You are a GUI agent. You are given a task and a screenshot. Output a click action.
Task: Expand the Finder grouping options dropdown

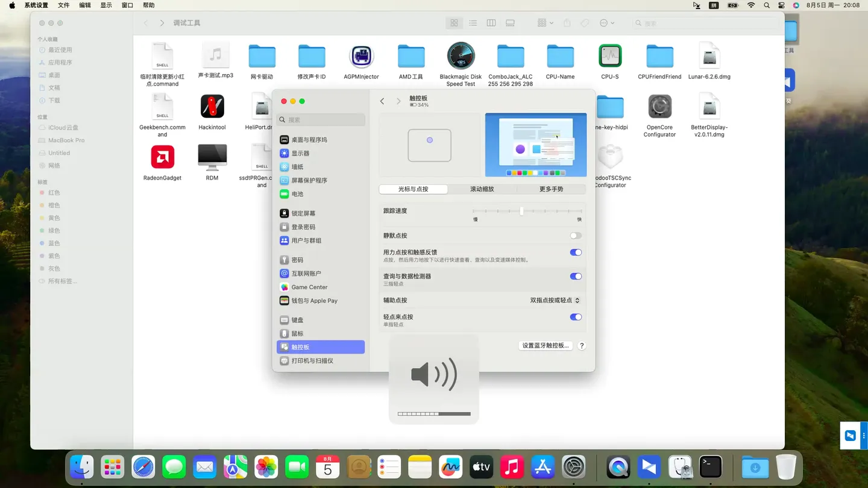pyautogui.click(x=545, y=23)
